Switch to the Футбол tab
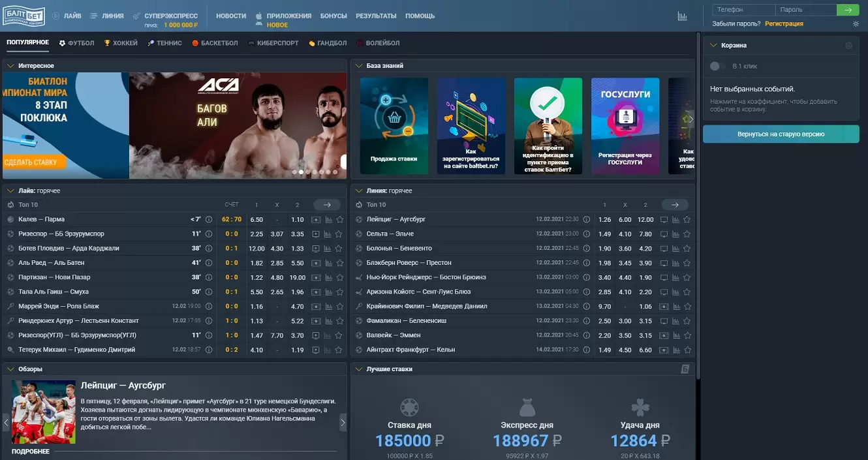The image size is (868, 460). (x=77, y=43)
